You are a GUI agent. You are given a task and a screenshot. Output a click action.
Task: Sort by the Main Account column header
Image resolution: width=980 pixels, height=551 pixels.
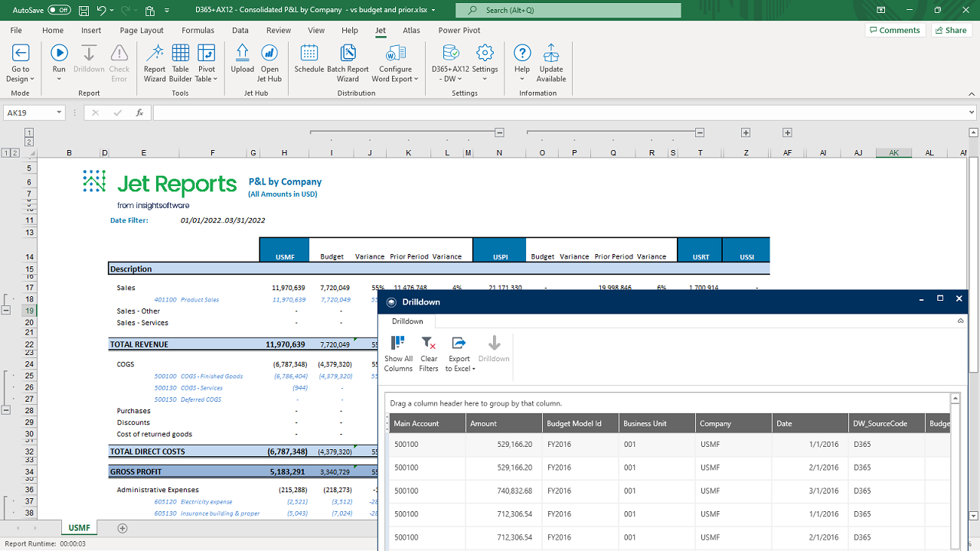pyautogui.click(x=426, y=423)
